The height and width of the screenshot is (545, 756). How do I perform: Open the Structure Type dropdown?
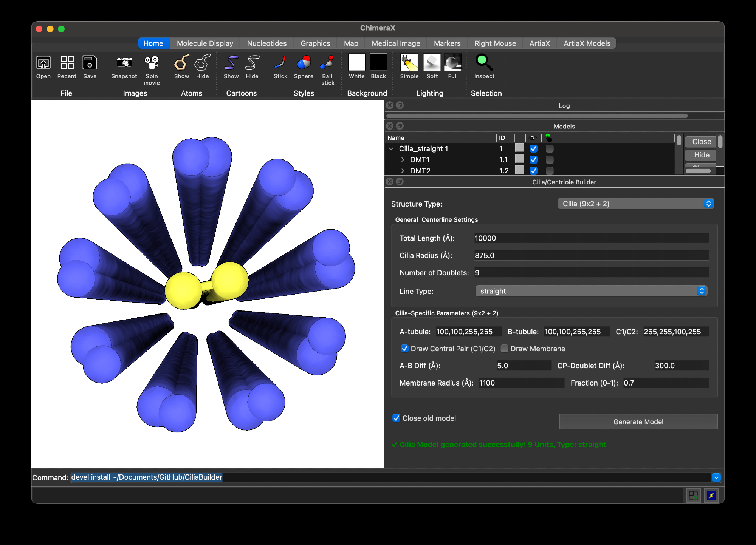pyautogui.click(x=635, y=204)
